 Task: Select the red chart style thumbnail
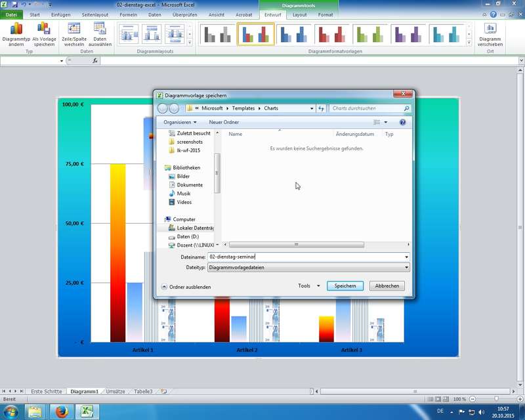tap(332, 34)
